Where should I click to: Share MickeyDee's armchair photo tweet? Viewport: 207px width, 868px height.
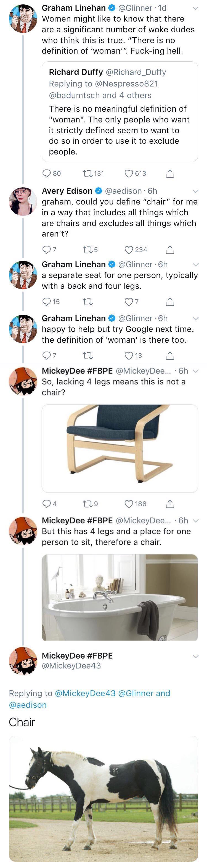click(170, 504)
